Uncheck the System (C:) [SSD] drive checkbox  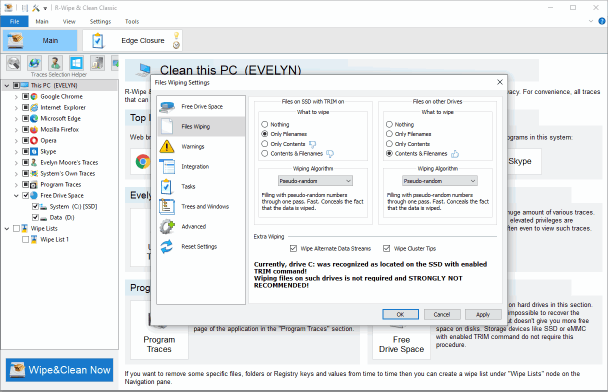point(35,206)
